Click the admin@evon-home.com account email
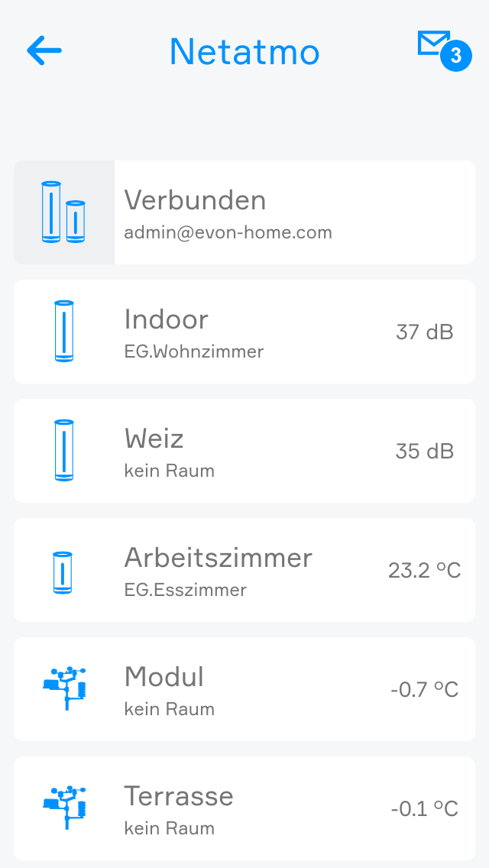 point(228,232)
